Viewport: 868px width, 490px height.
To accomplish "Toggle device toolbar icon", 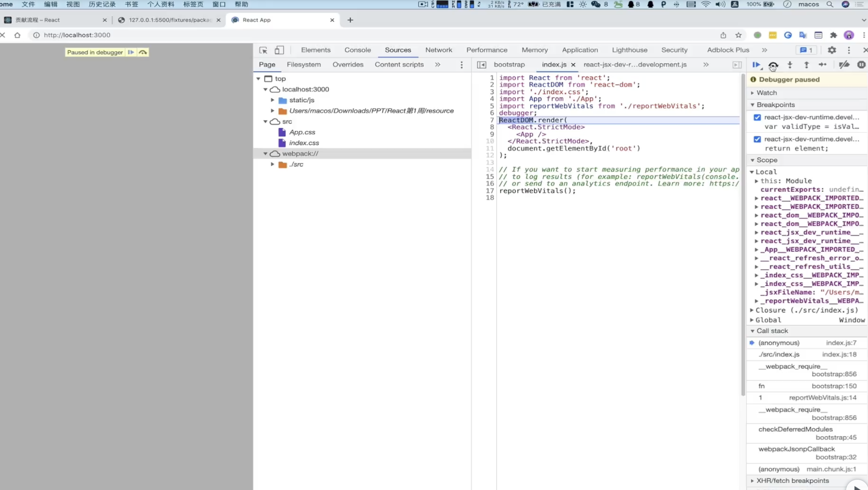I will [x=279, y=50].
